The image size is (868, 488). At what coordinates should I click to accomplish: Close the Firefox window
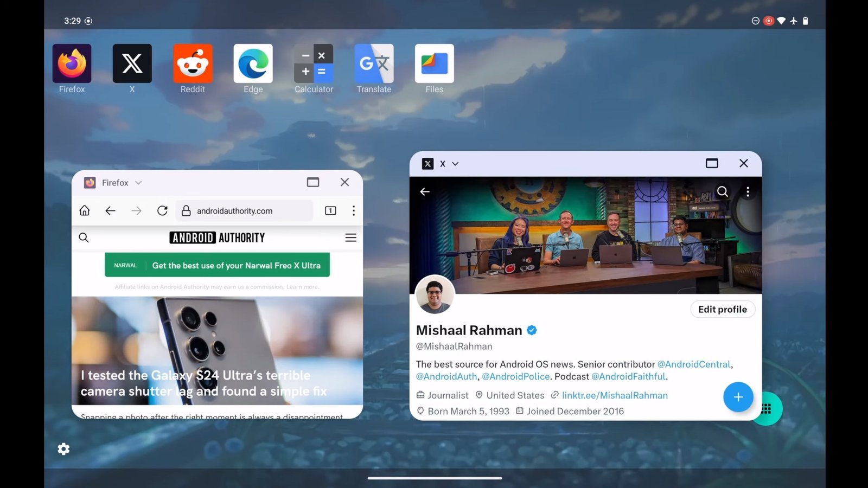tap(344, 182)
